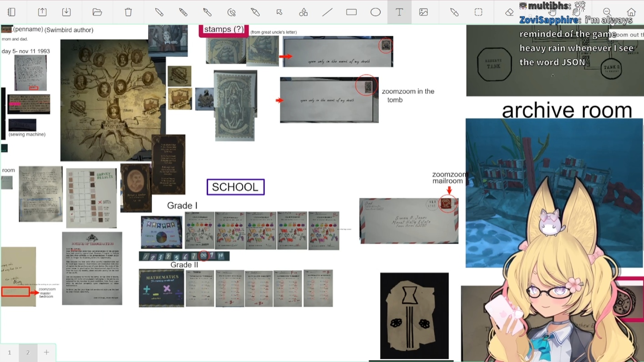Click the SCHOOL label box
The image size is (644, 362).
pyautogui.click(x=236, y=187)
